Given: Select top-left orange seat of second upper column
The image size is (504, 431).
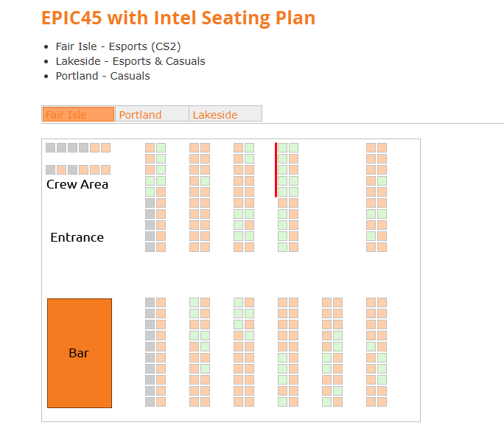Looking at the screenshot, I should click(194, 148).
